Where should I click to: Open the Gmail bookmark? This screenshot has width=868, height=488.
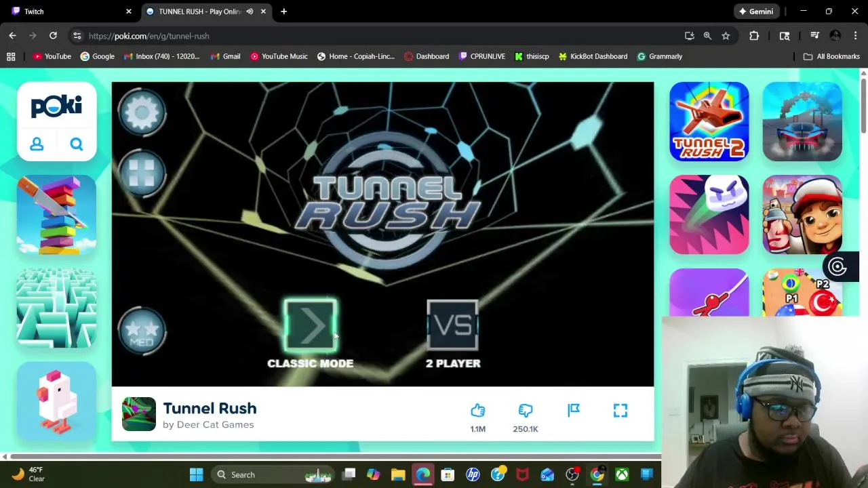[x=225, y=56]
